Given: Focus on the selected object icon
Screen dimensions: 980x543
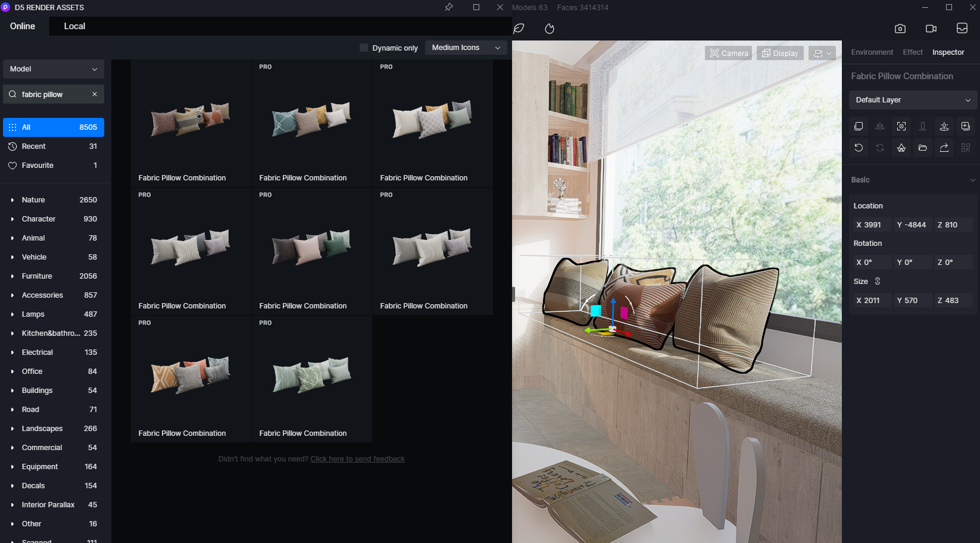Looking at the screenshot, I should 901,126.
